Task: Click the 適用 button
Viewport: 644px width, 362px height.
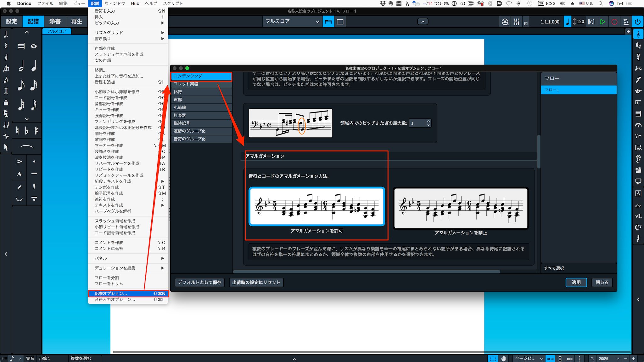Action: point(576,282)
